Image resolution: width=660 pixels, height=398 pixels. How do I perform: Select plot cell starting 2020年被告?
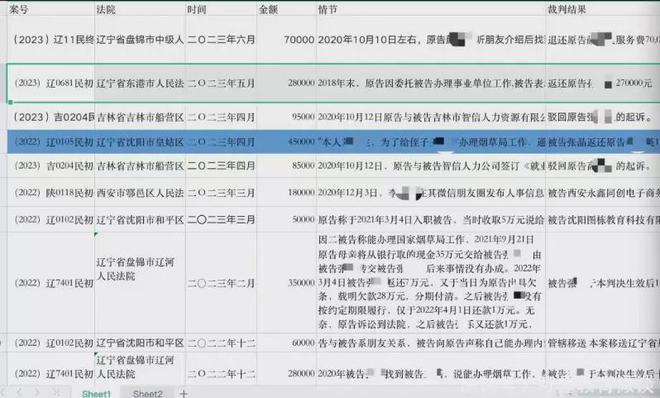431,369
